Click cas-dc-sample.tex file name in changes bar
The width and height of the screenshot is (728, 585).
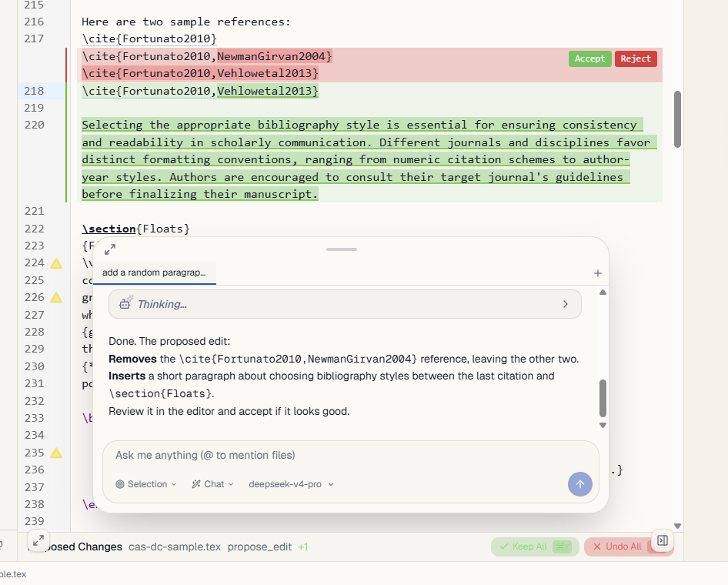[x=175, y=547]
